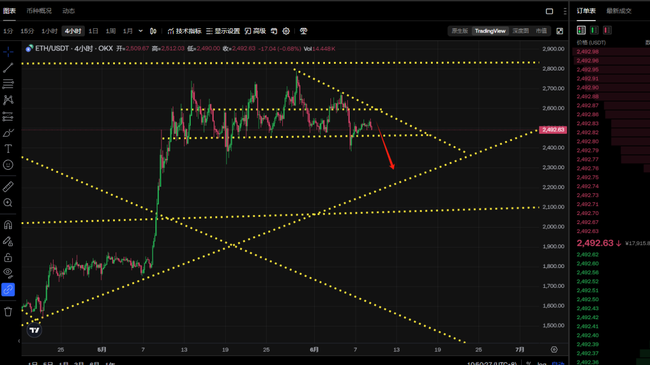Select the Fibonacci retracement tool
The image size is (650, 365).
click(x=8, y=84)
